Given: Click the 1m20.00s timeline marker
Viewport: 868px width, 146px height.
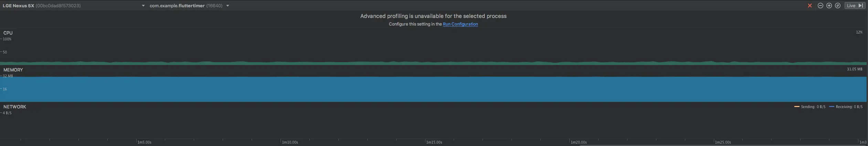Looking at the screenshot, I should pos(579,142).
